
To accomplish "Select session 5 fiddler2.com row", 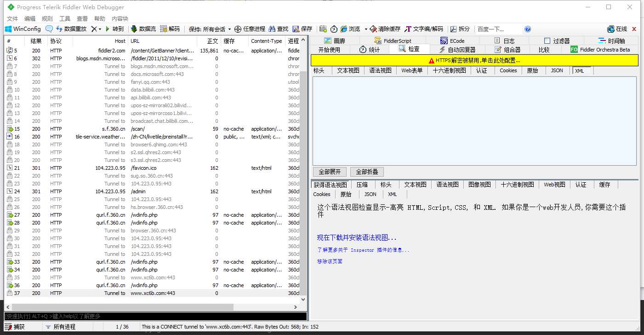I will 153,51.
